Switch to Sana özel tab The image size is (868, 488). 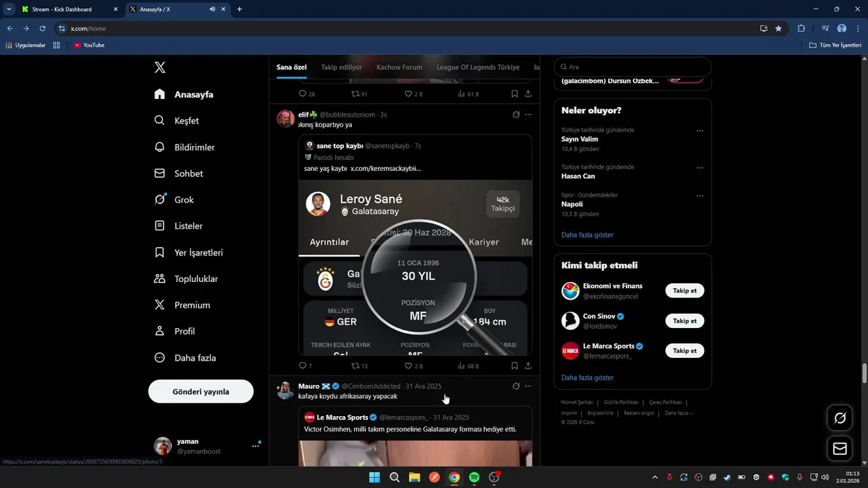click(292, 67)
